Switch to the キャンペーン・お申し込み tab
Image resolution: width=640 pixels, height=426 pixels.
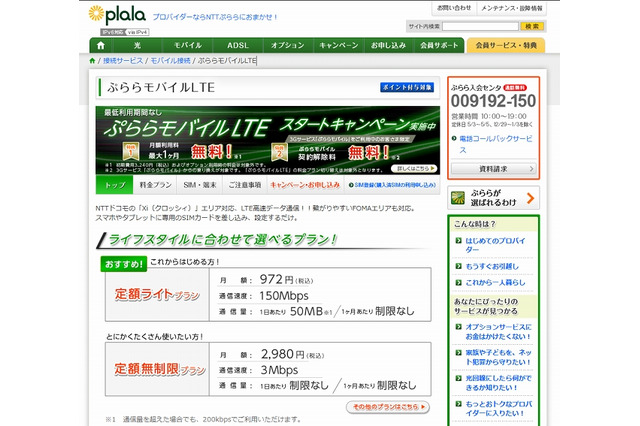tap(305, 185)
